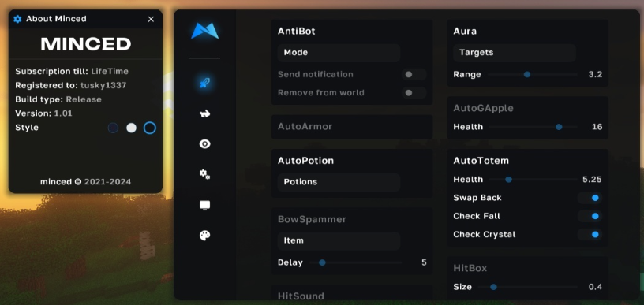Viewport: 644px width, 305px height.
Task: Open the palette theme category icon
Action: coord(204,236)
